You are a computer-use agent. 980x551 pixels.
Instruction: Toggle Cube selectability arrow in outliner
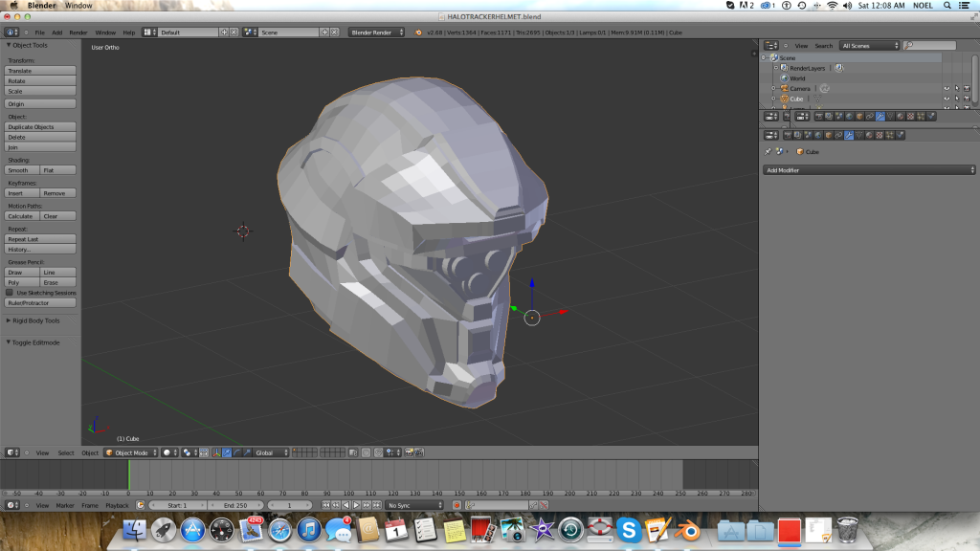pyautogui.click(x=957, y=99)
